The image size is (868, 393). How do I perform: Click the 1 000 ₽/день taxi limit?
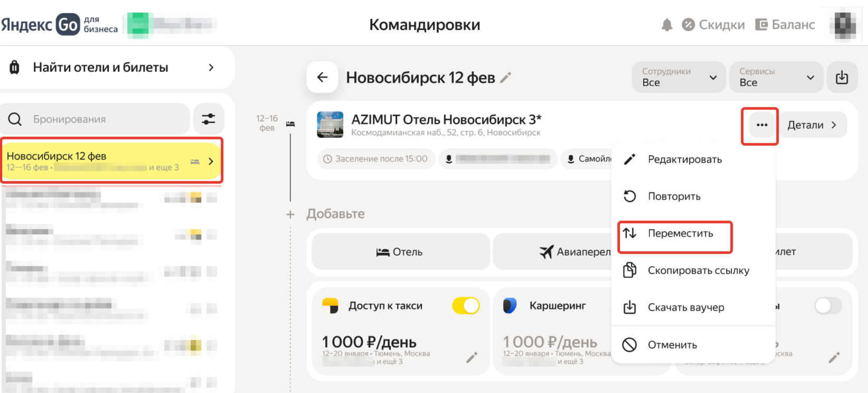point(369,342)
